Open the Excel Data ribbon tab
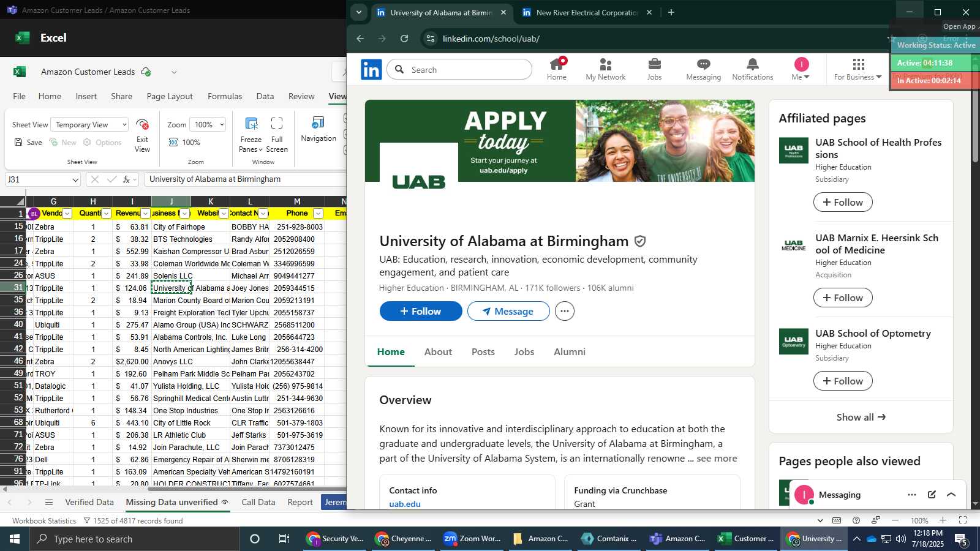The image size is (980, 551). click(265, 96)
